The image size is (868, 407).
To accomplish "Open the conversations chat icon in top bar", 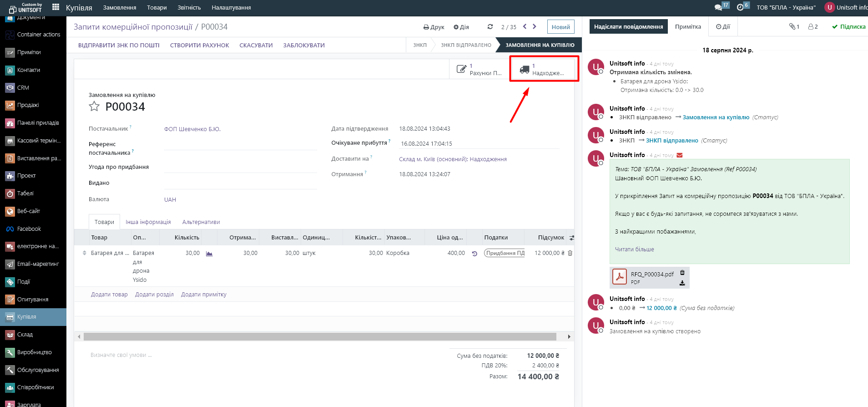I will 718,7.
